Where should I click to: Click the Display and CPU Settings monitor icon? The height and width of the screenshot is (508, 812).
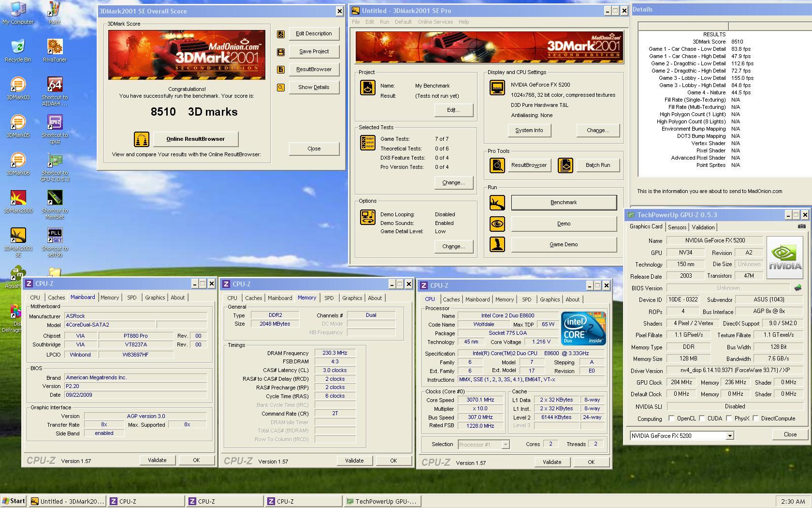tap(497, 88)
